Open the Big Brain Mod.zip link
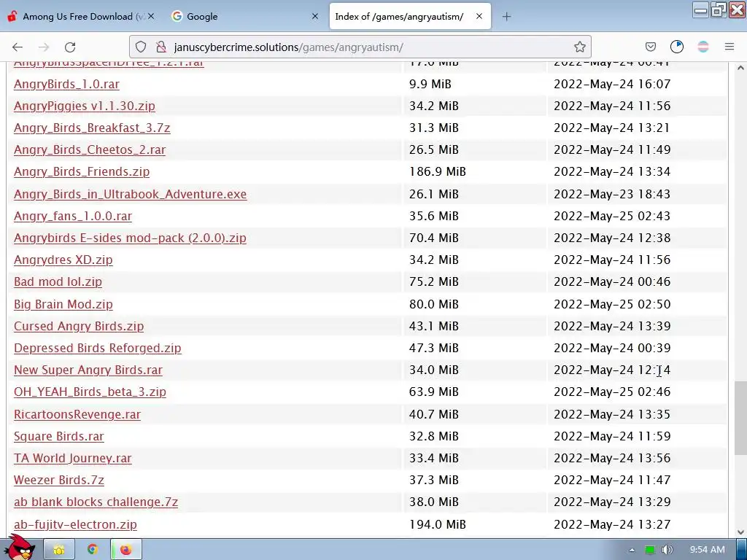 [x=63, y=304]
